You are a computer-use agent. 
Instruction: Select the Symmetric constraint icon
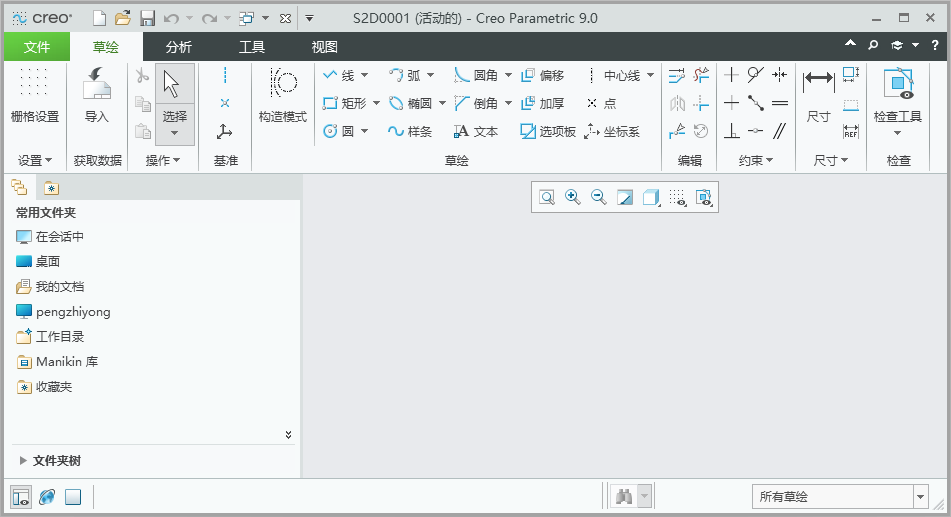tap(779, 75)
